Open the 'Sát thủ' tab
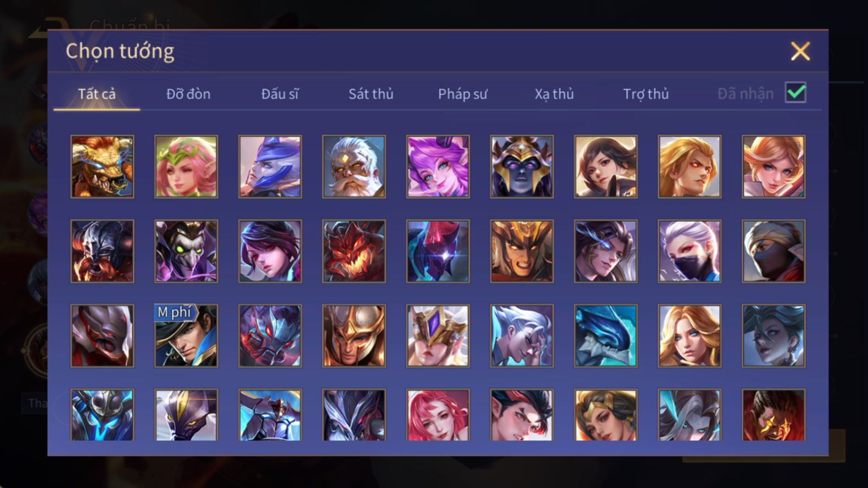This screenshot has width=868, height=488. (x=371, y=94)
